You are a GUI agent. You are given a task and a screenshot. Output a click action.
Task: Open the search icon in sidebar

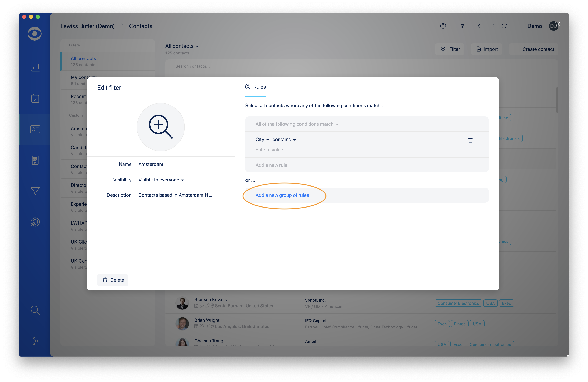coord(35,310)
